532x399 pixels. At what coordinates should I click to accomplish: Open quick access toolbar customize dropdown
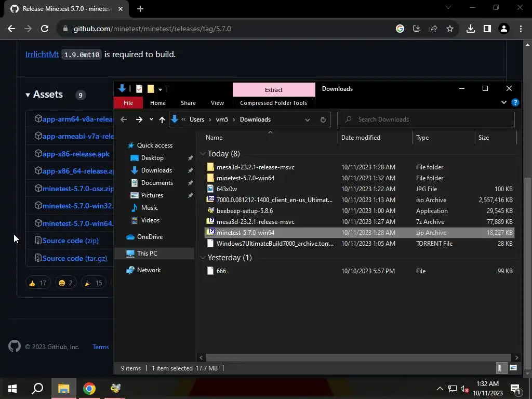[160, 89]
